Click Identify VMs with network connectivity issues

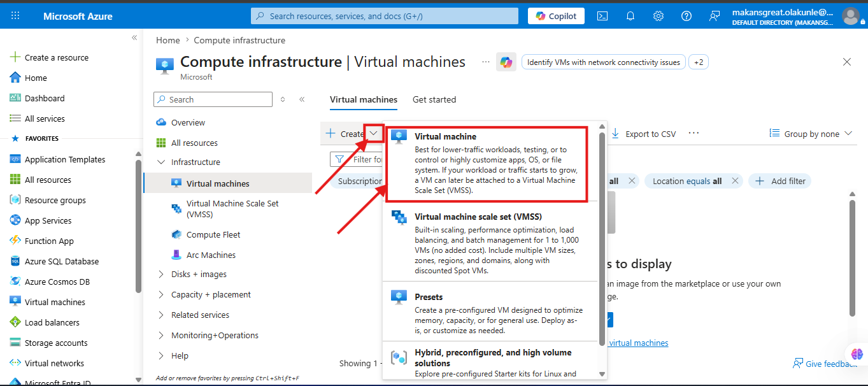(x=604, y=62)
